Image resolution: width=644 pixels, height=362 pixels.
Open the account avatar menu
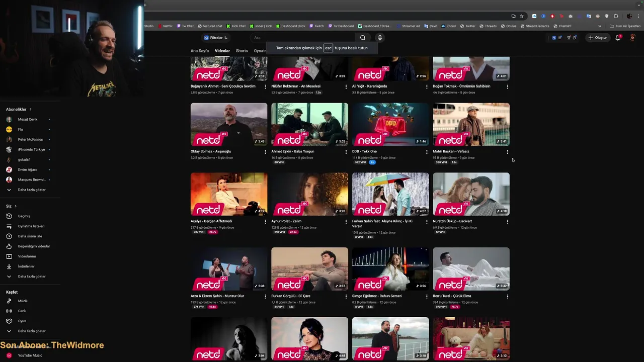[x=633, y=38]
